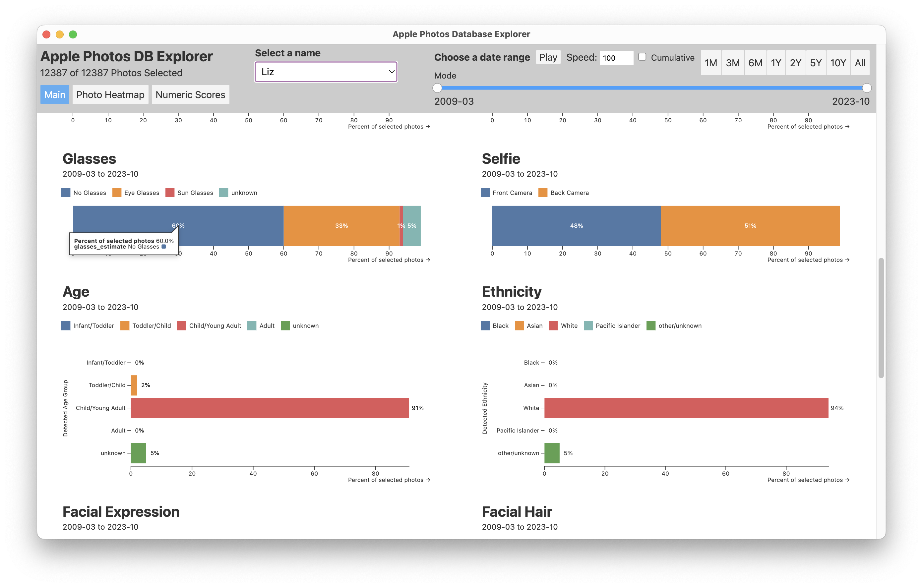The image size is (923, 588).
Task: Open the Numeric Scores tab
Action: [x=190, y=95]
